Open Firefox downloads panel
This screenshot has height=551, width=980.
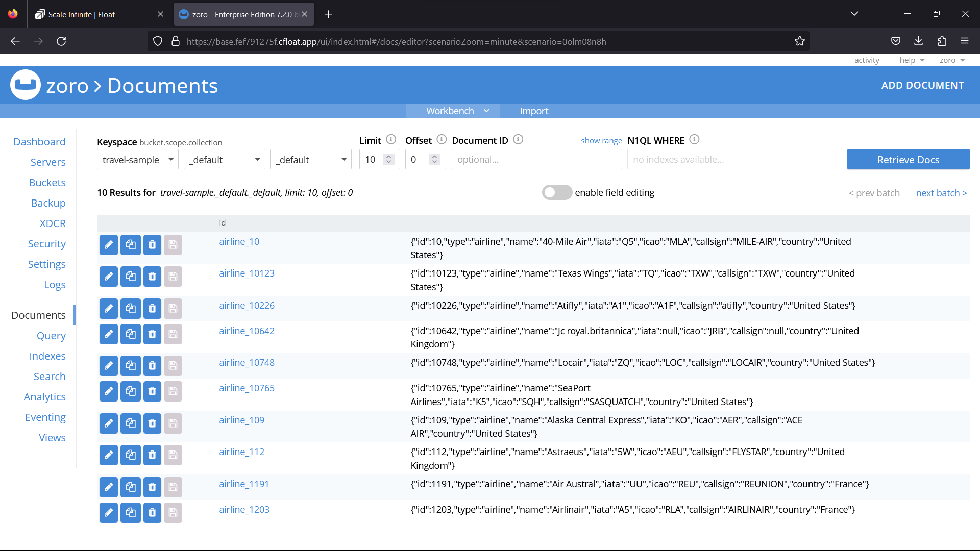[918, 41]
